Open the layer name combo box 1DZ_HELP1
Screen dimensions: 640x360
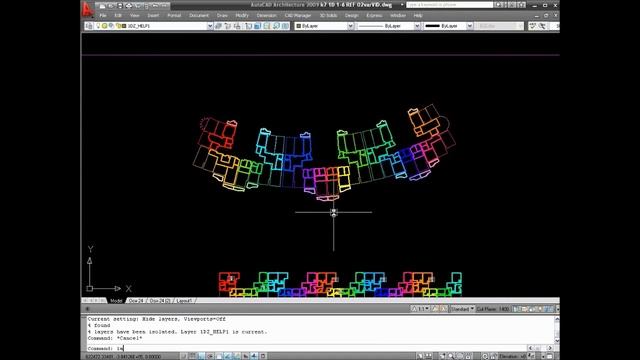[x=153, y=26]
